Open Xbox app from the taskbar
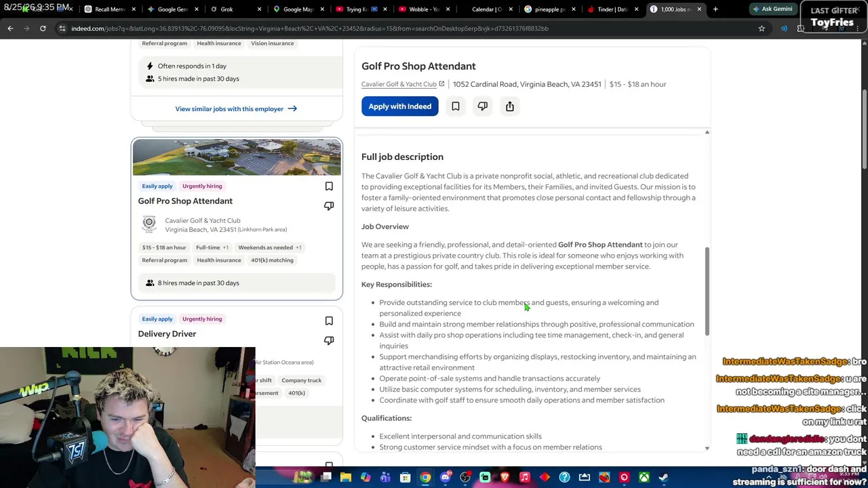The width and height of the screenshot is (868, 488). 644,477
